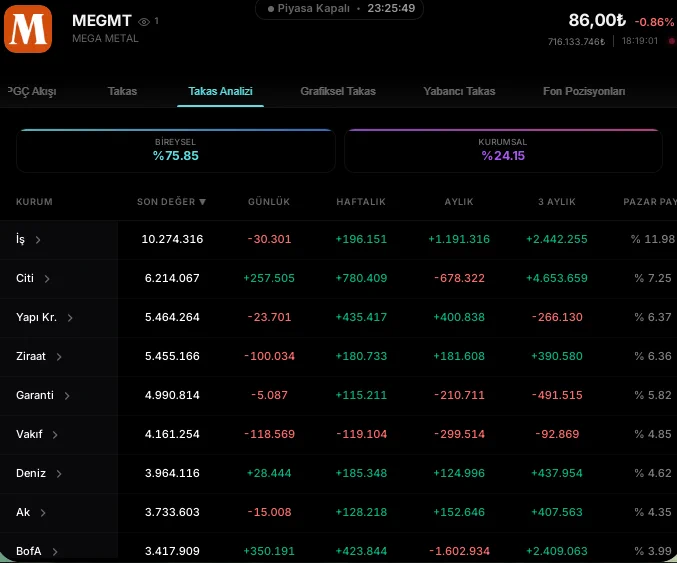Expand the BofA row chevron

coord(55,552)
